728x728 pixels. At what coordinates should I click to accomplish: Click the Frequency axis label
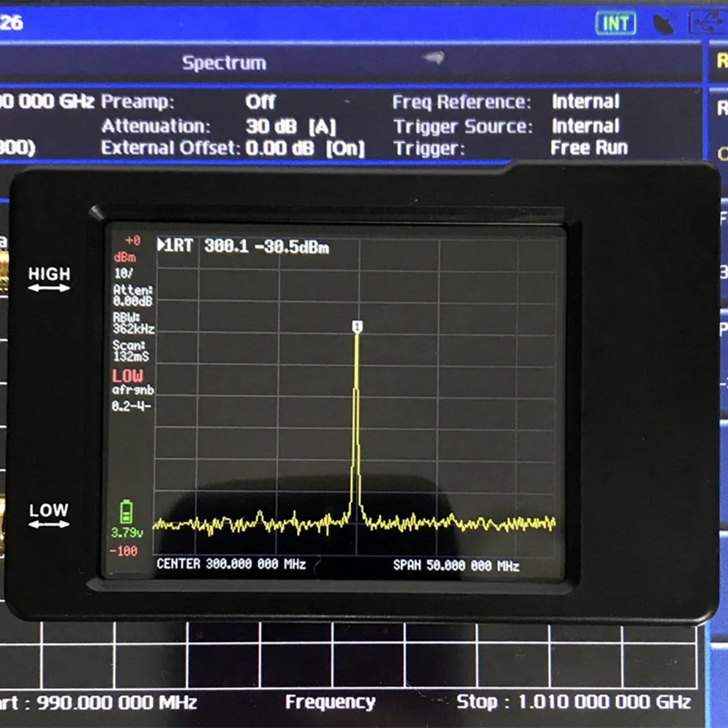coord(330,702)
